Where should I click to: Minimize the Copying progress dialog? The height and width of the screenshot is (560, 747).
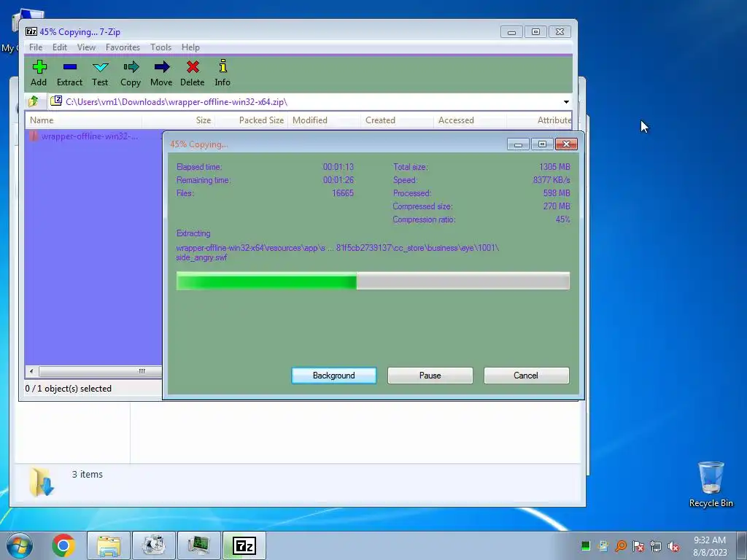pyautogui.click(x=519, y=144)
